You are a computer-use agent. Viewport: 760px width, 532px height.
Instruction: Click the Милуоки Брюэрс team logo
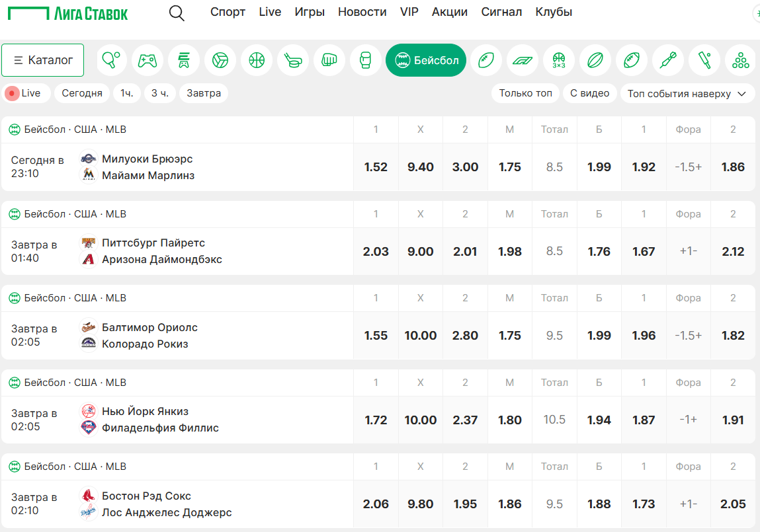(x=88, y=159)
